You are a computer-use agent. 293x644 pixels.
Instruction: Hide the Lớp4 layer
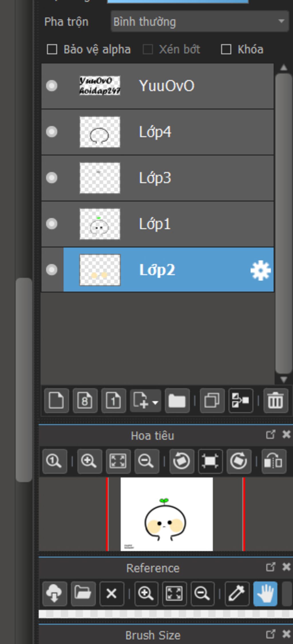[52, 132]
